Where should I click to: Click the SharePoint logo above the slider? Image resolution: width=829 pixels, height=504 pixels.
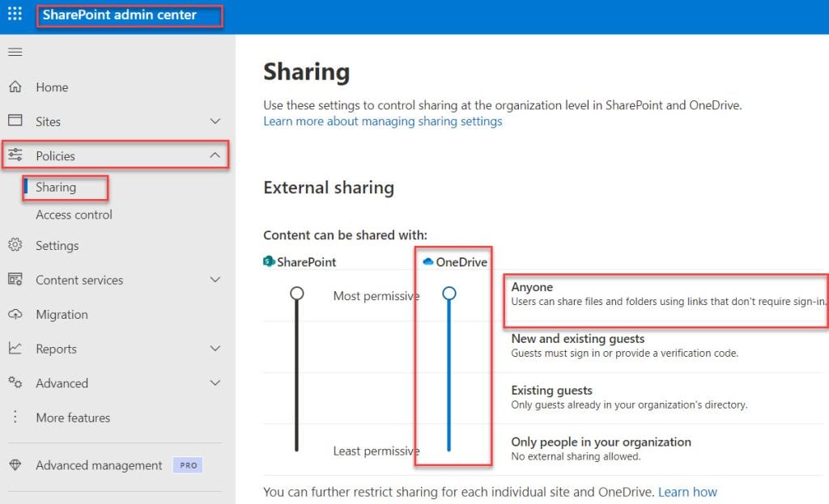[x=269, y=261]
